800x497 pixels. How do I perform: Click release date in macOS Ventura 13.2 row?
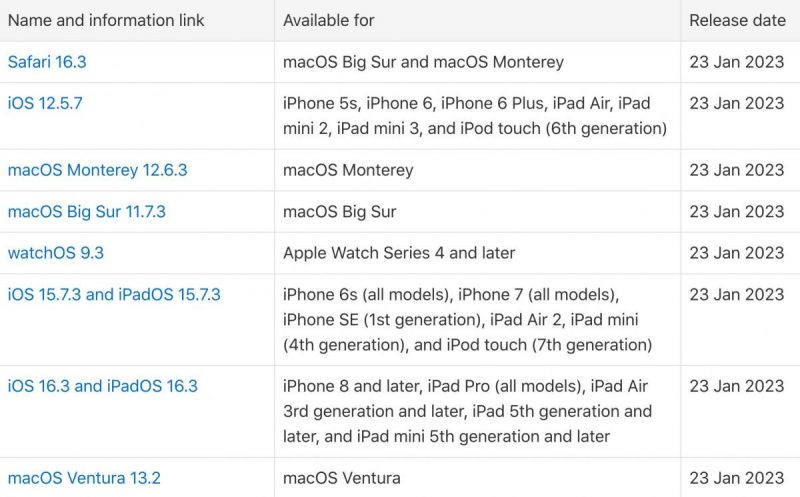pos(737,478)
